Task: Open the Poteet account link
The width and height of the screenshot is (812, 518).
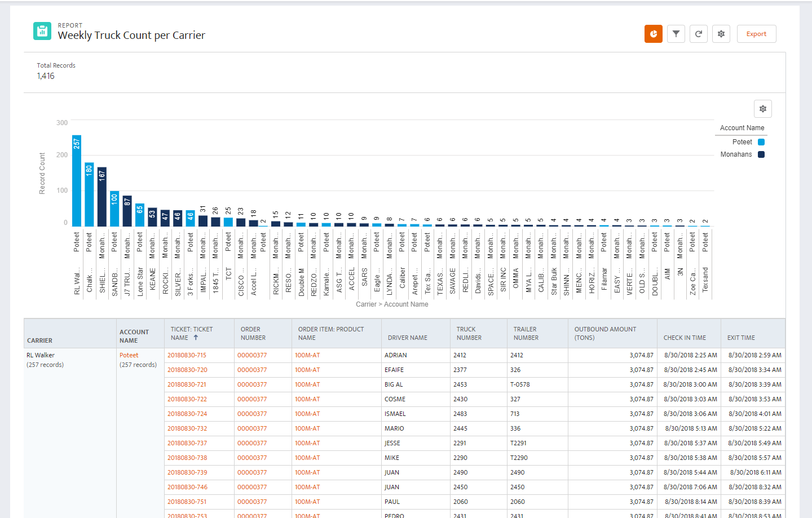Action: [129, 355]
